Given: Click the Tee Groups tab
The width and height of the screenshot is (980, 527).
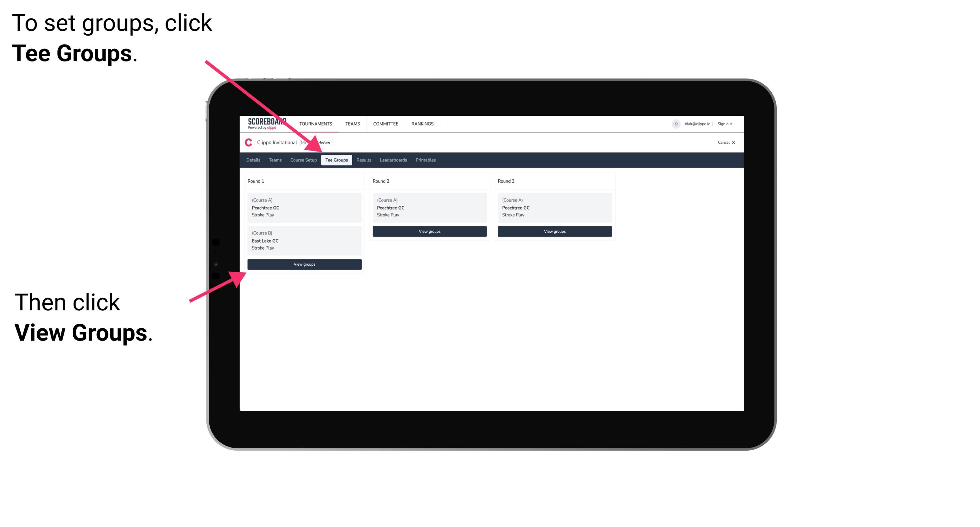Looking at the screenshot, I should (x=335, y=160).
